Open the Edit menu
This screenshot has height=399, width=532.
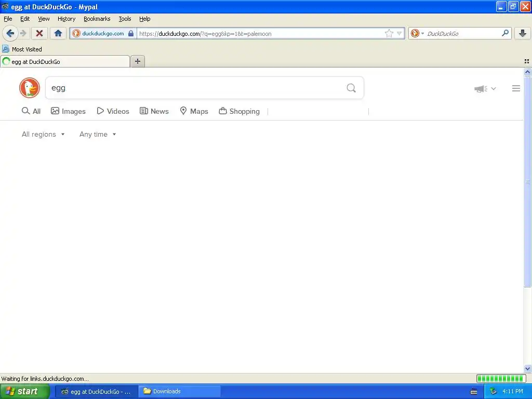(x=25, y=19)
